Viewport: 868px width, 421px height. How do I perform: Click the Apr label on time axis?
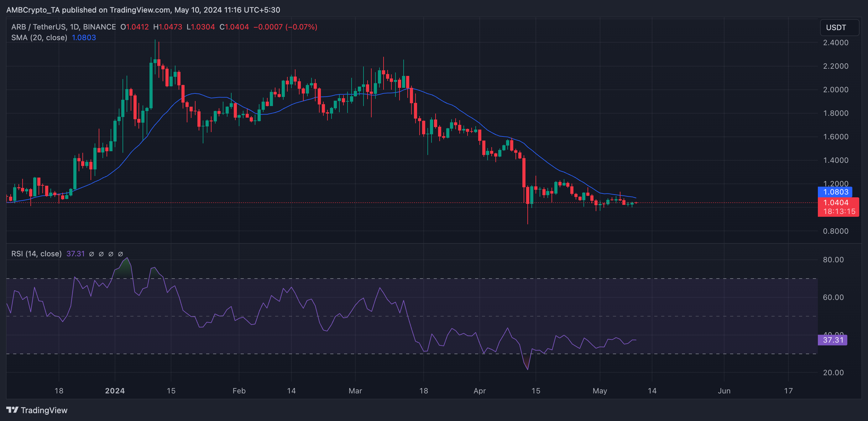click(x=479, y=391)
